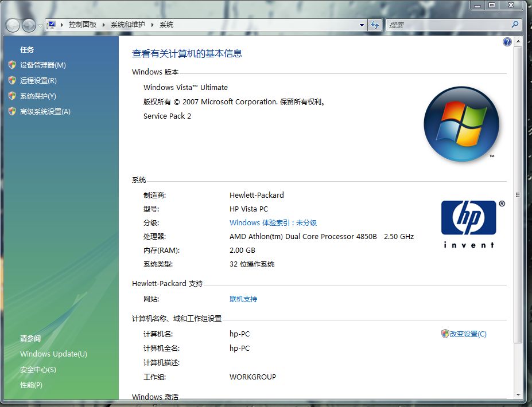Expand arrow after 系统和维护 breadcrumb
Image resolution: width=532 pixels, height=407 pixels.
click(x=152, y=25)
